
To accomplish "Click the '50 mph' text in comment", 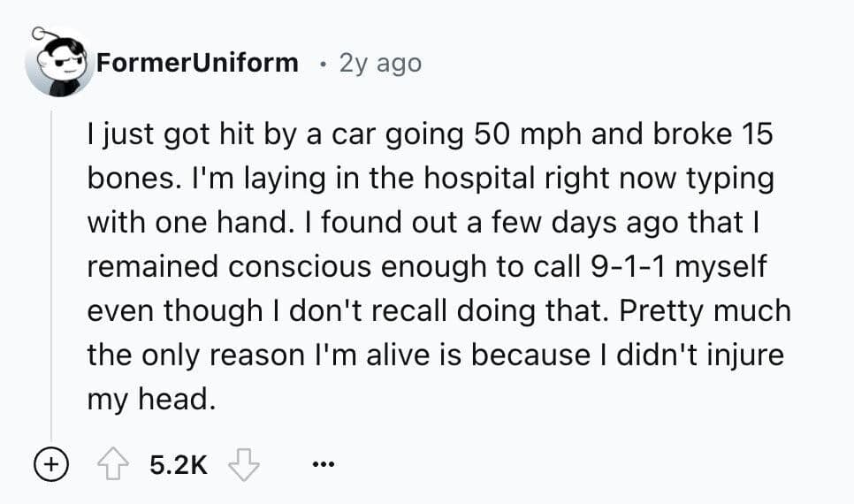I will (517, 135).
